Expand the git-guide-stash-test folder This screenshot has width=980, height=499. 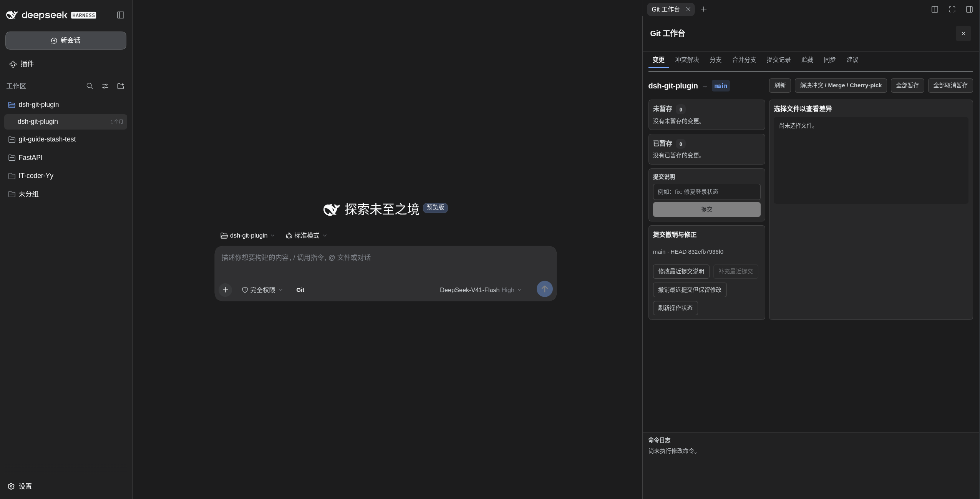(66, 139)
